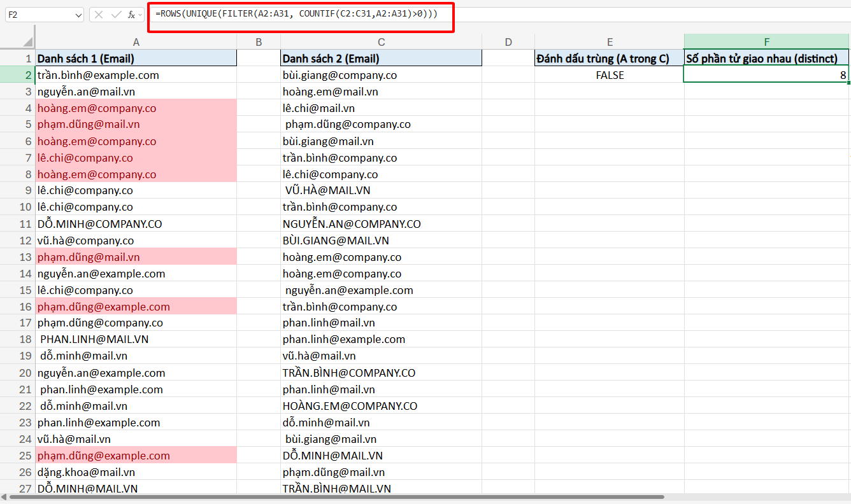The width and height of the screenshot is (851, 504).
Task: Click cell E2 containing FALSE
Action: [610, 75]
